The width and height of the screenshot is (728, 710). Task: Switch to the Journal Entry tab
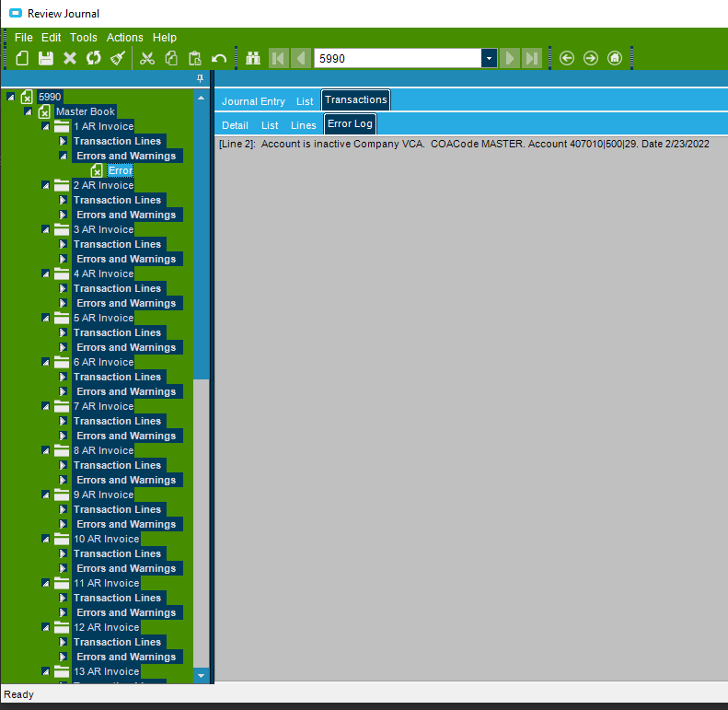click(x=253, y=101)
